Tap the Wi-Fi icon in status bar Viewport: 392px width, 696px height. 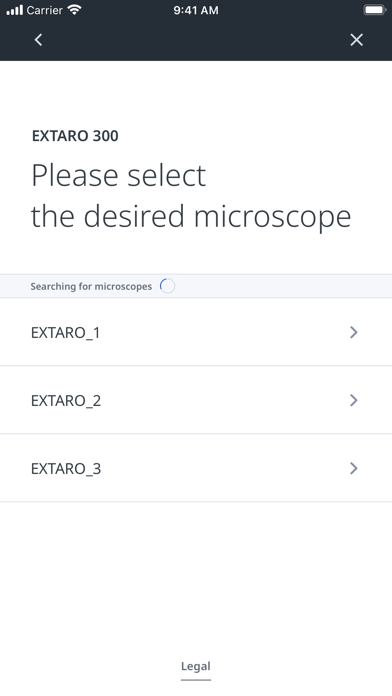pyautogui.click(x=75, y=9)
